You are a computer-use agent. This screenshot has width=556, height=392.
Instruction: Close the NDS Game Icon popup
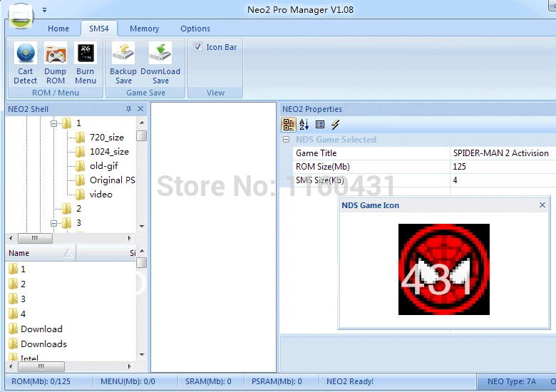[542, 205]
